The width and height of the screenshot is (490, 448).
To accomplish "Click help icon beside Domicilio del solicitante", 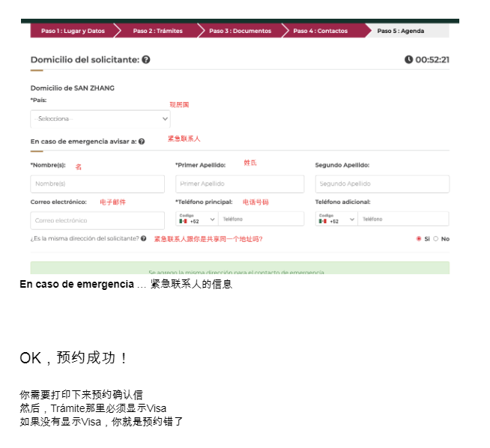I will pos(145,60).
